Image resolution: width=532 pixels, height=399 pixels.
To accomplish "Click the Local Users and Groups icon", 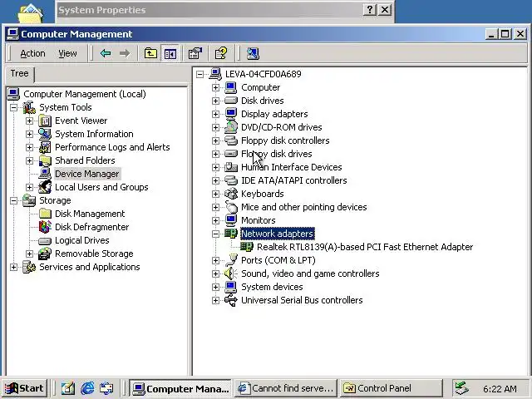I will tap(45, 187).
